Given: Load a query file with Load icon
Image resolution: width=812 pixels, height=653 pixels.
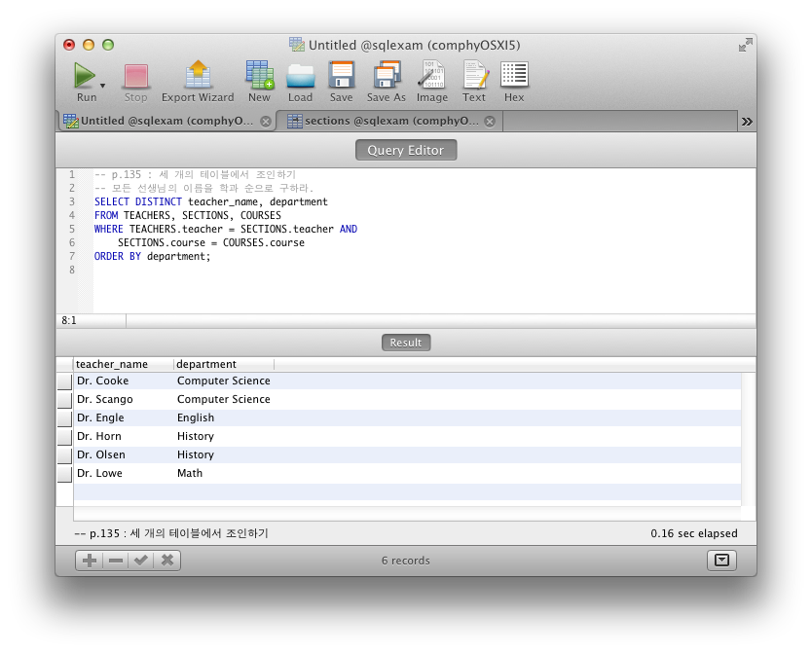Looking at the screenshot, I should coord(300,76).
